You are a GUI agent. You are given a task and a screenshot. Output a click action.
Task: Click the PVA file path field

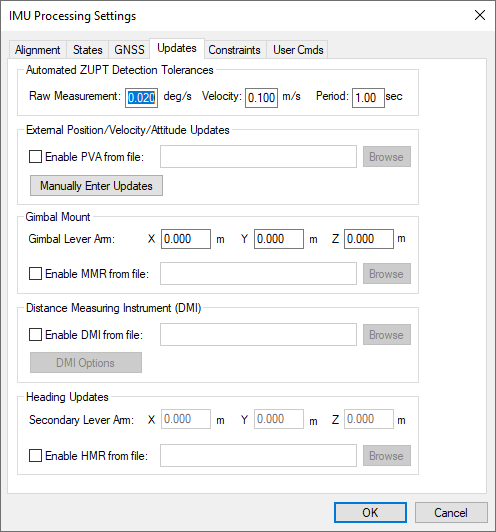(259, 156)
